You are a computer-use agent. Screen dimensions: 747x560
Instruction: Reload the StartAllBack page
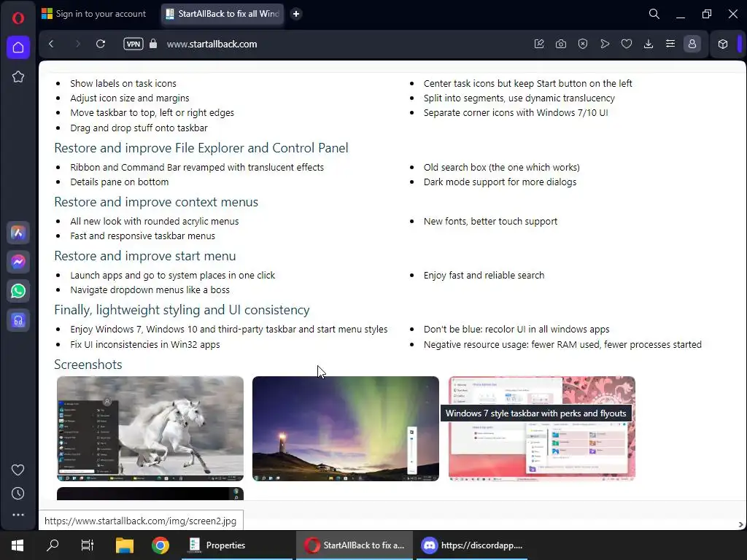point(101,44)
